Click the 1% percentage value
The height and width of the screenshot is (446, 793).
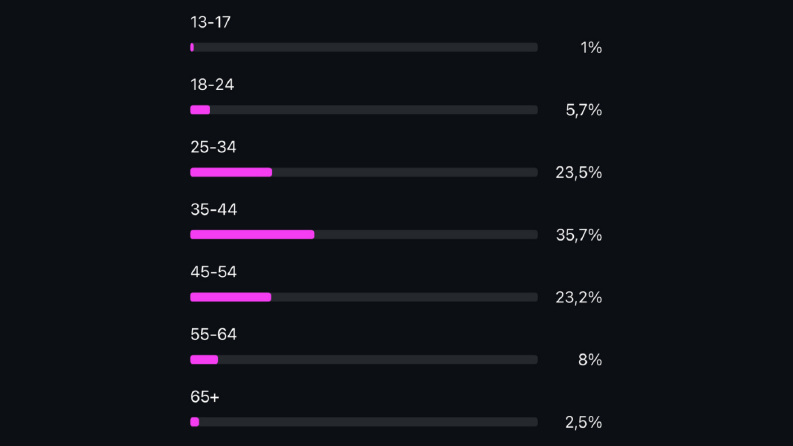click(x=591, y=48)
